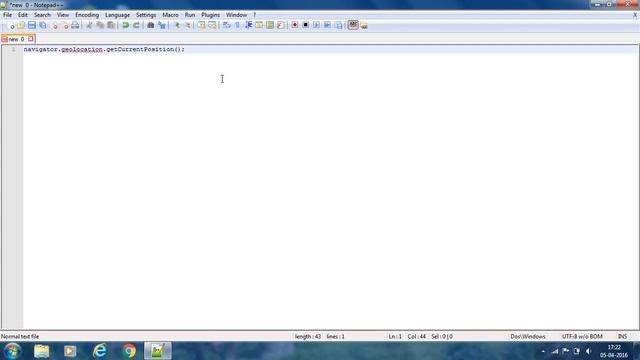Click the last toolbar icon beside ABC spell-check
Screen dimensions: 640x360
[x=364, y=25]
